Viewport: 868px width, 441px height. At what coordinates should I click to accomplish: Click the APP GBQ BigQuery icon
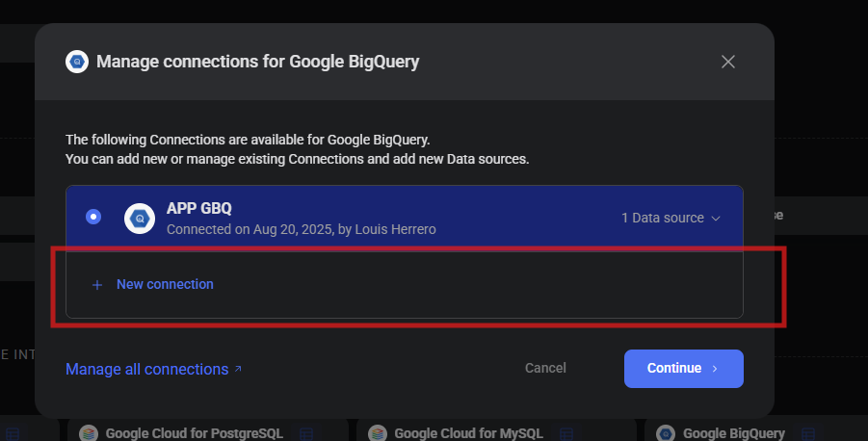[140, 219]
